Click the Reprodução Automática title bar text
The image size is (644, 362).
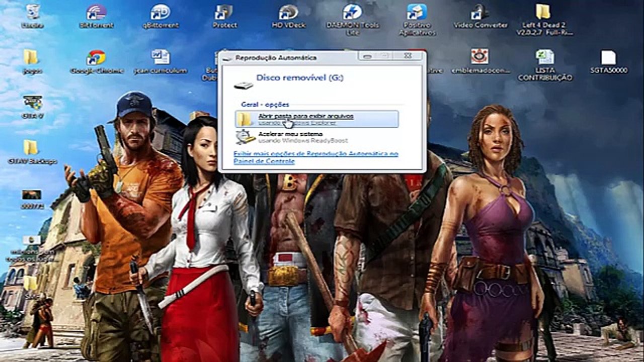click(x=276, y=58)
